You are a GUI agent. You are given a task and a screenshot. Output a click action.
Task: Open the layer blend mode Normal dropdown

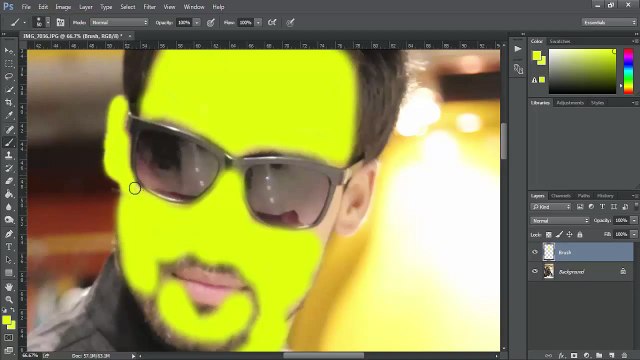560,220
